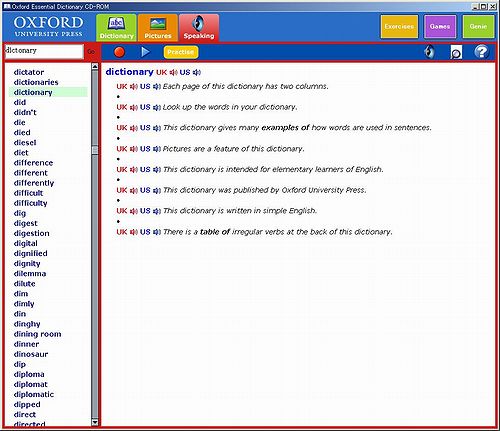Viewport: 500px width, 431px height.
Task: Select 'dignity' in the word list
Action: click(27, 264)
